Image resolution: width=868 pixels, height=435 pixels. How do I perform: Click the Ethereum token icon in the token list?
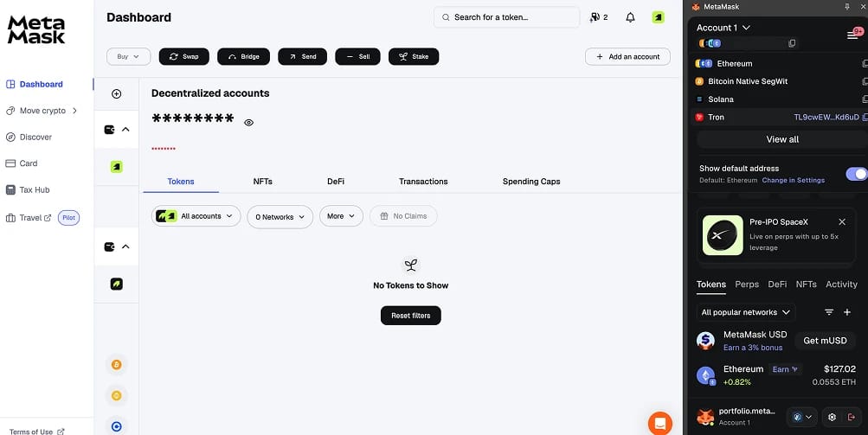[x=706, y=376]
